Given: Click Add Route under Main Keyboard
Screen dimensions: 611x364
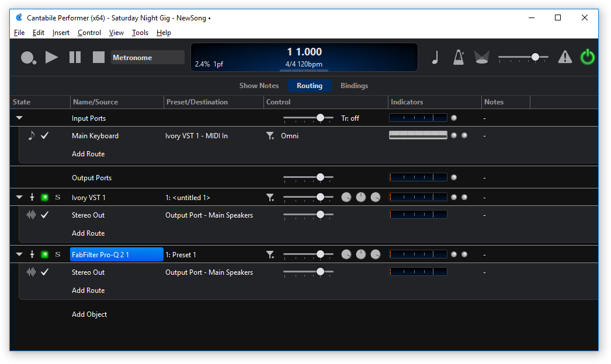Looking at the screenshot, I should 88,154.
